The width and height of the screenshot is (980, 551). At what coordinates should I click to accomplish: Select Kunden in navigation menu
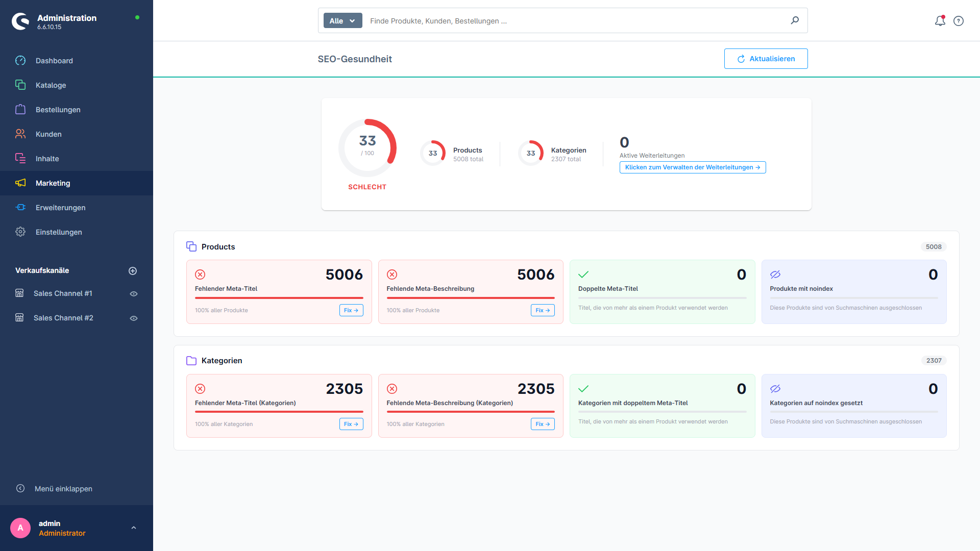[48, 134]
